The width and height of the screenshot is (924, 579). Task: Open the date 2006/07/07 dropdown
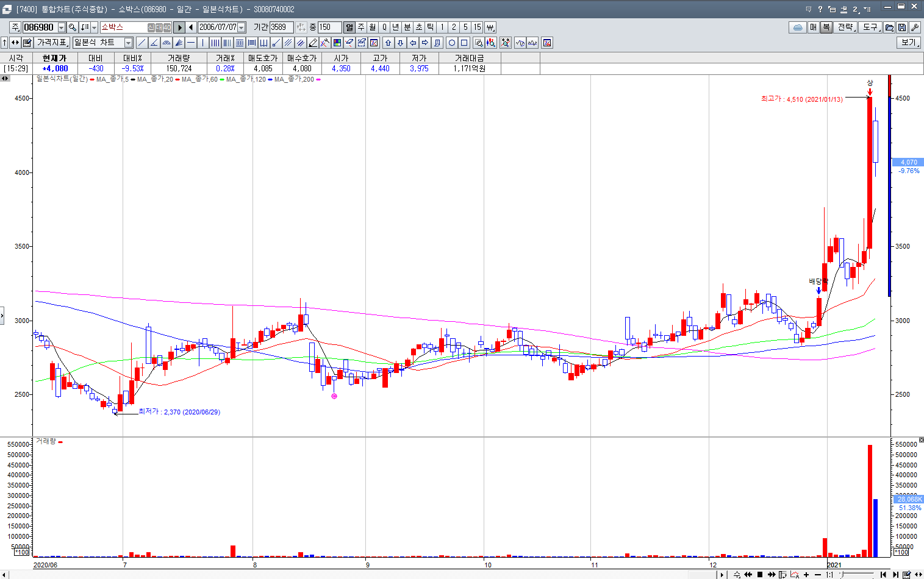242,27
